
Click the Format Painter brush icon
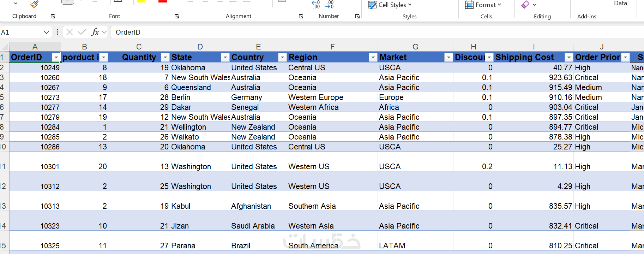[34, 4]
